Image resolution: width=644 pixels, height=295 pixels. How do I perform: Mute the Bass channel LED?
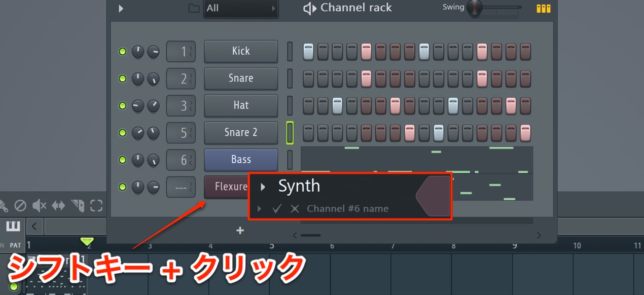coord(122,160)
